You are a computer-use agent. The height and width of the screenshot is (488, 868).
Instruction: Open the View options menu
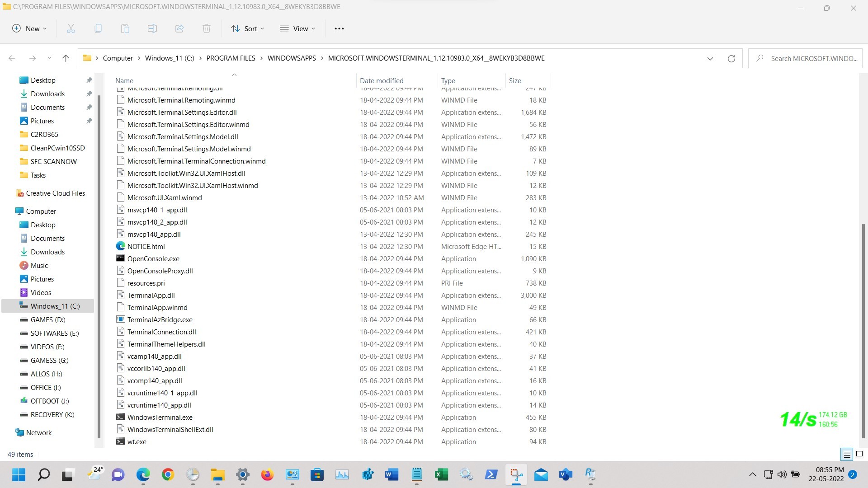(297, 28)
